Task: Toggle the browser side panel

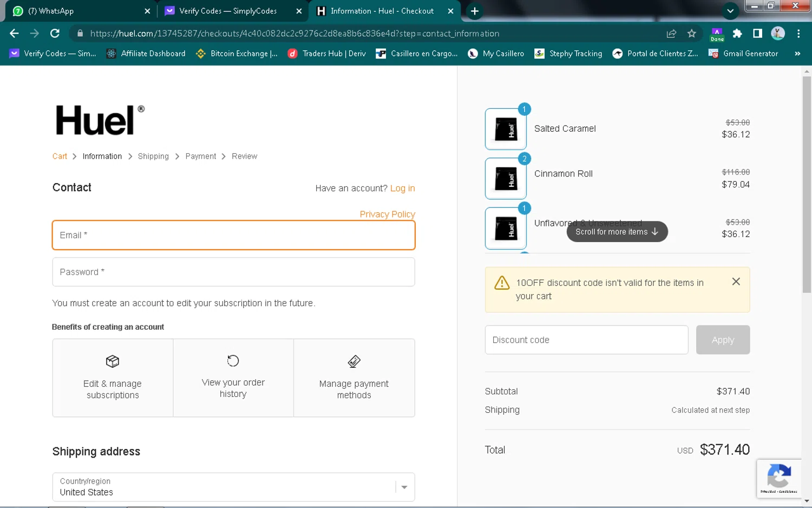Action: coord(757,34)
